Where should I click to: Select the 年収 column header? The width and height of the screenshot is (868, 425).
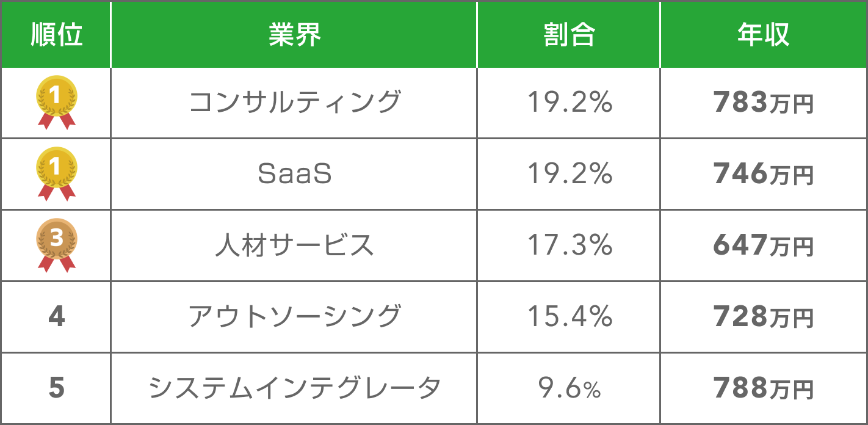(763, 35)
